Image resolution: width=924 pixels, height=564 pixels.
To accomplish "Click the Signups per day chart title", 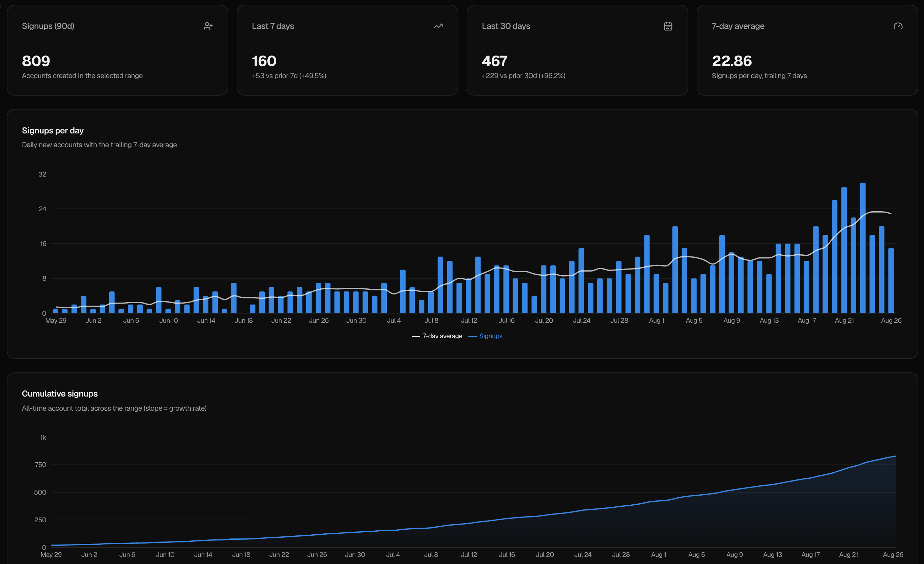I will click(53, 130).
